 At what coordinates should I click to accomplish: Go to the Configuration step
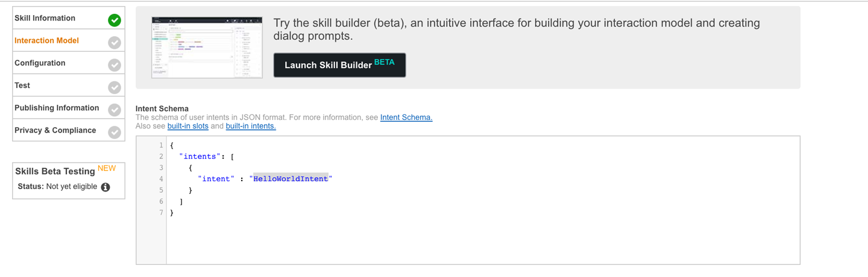[x=40, y=63]
